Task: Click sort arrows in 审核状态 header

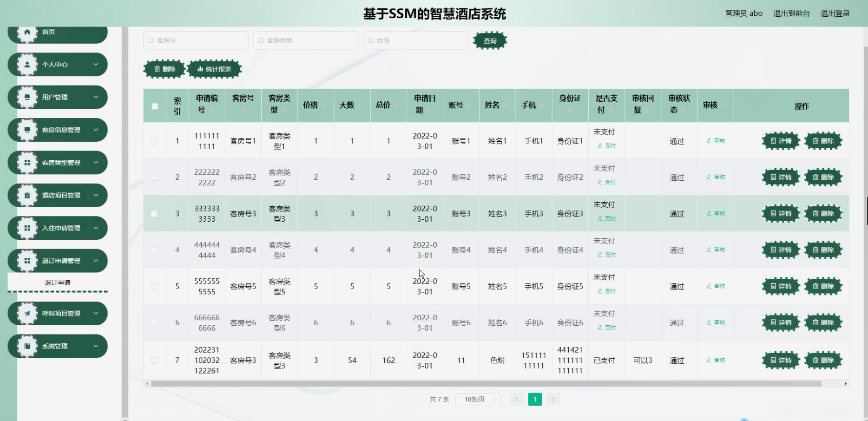Action: [x=683, y=111]
